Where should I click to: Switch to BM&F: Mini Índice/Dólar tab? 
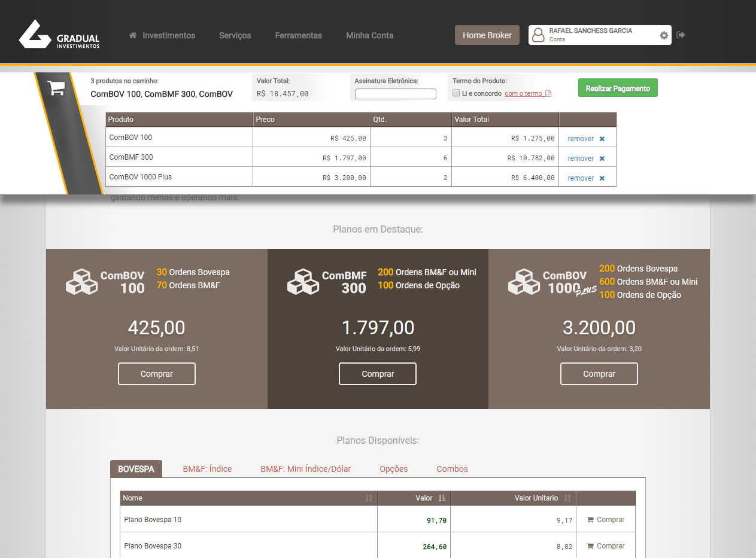(305, 469)
